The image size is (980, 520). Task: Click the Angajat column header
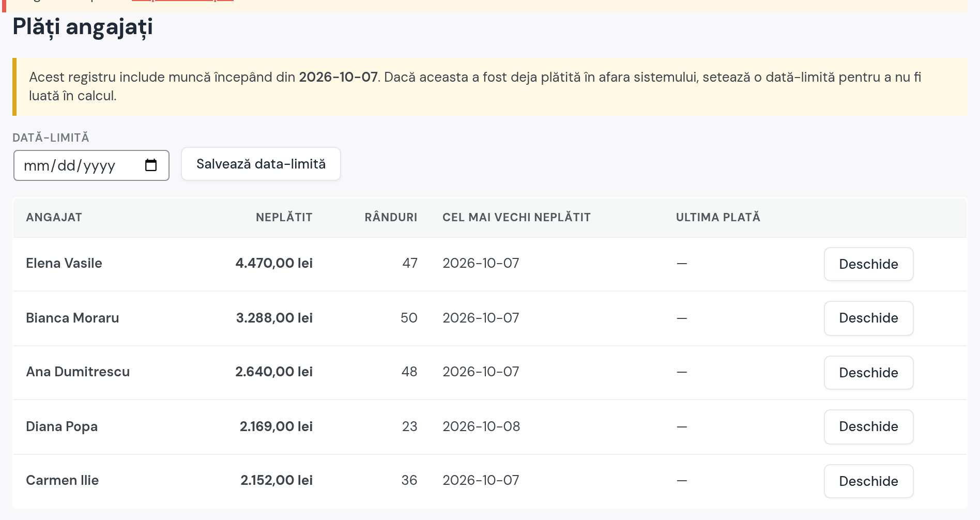[x=54, y=217]
